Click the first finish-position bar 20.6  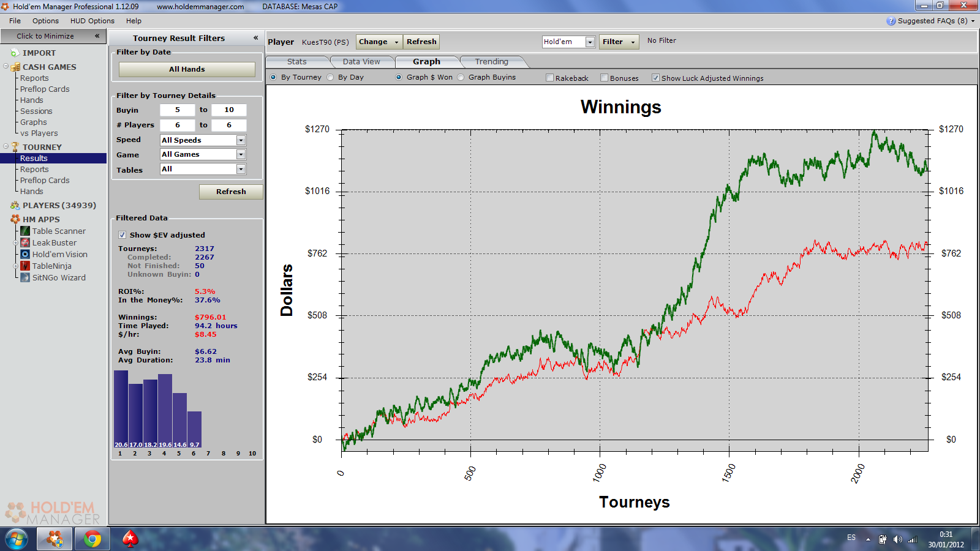pos(121,409)
